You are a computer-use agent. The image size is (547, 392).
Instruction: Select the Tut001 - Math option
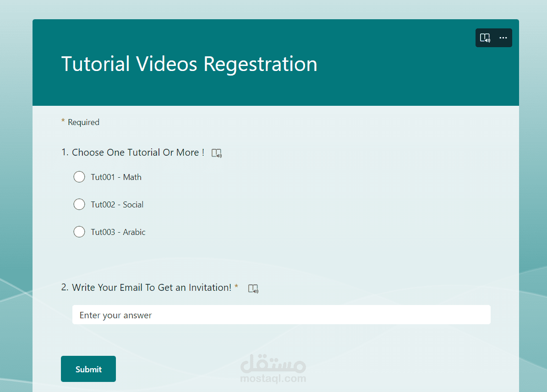click(79, 177)
